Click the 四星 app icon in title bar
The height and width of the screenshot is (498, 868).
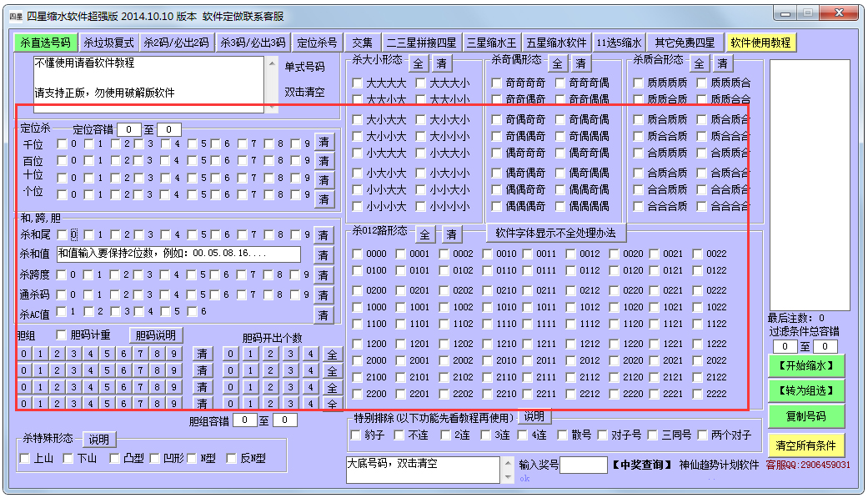pyautogui.click(x=16, y=15)
